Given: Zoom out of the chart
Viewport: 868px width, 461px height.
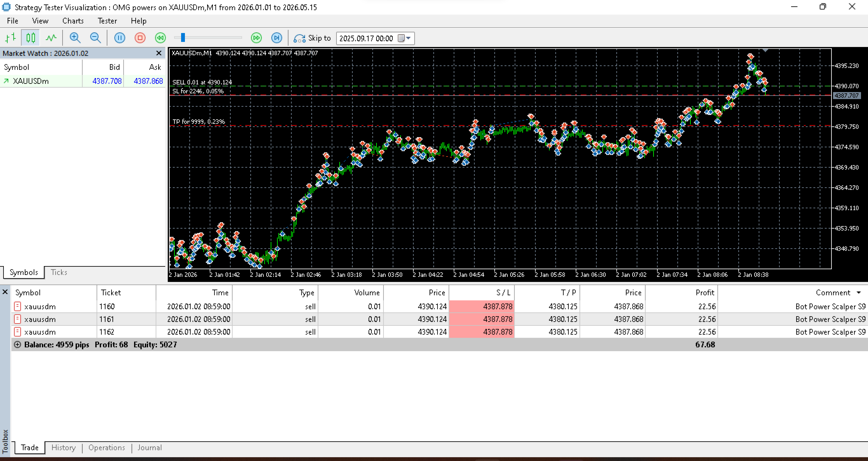Looking at the screenshot, I should 95,38.
